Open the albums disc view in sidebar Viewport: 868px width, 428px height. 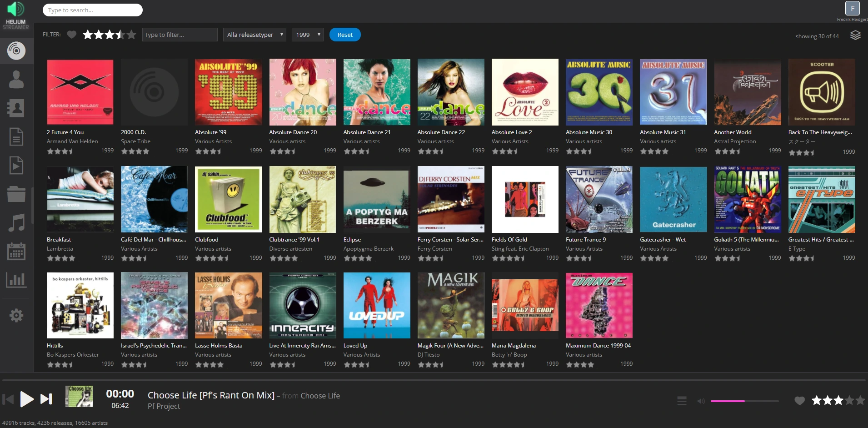(x=16, y=50)
